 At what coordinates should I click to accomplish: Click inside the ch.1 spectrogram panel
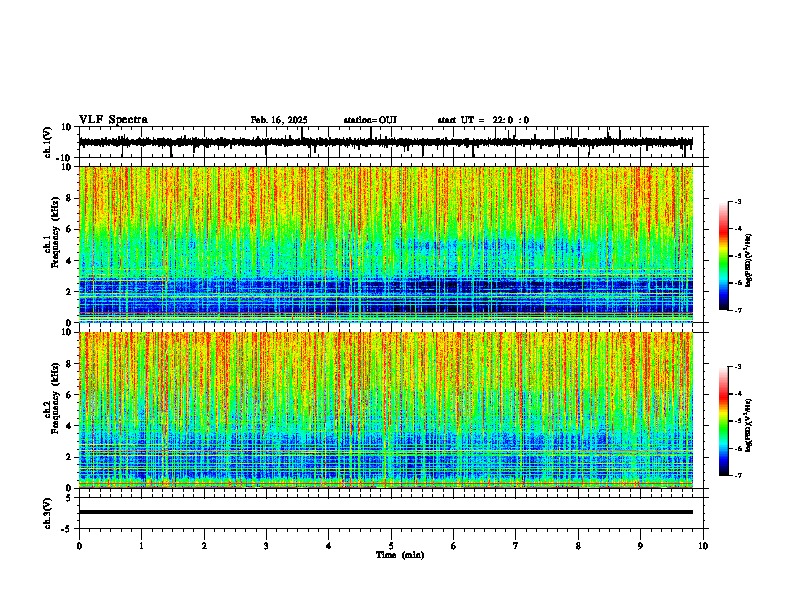pyautogui.click(x=386, y=244)
